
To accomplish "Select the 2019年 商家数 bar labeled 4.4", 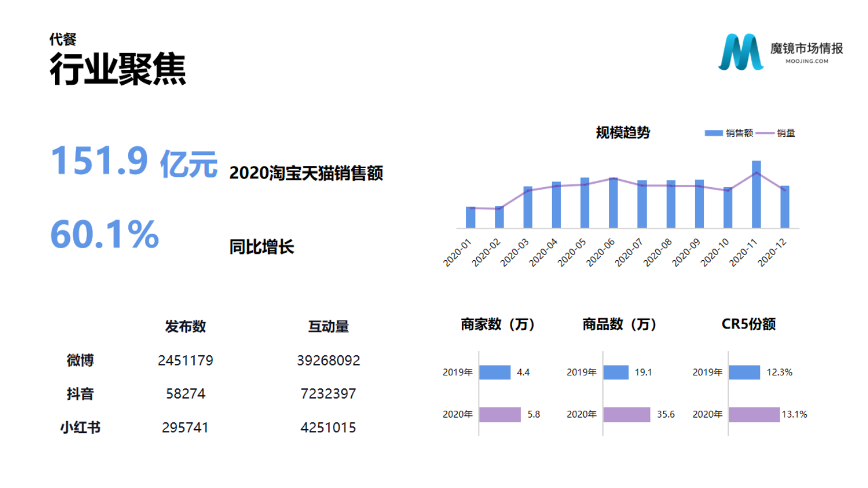I will (x=494, y=372).
